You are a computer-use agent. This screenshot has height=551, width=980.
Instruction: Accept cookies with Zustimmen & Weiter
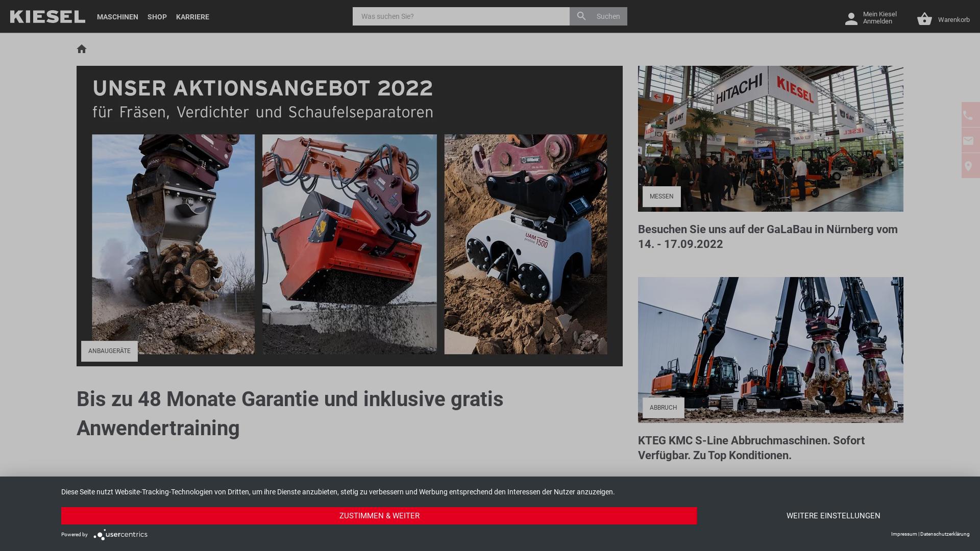click(x=379, y=516)
